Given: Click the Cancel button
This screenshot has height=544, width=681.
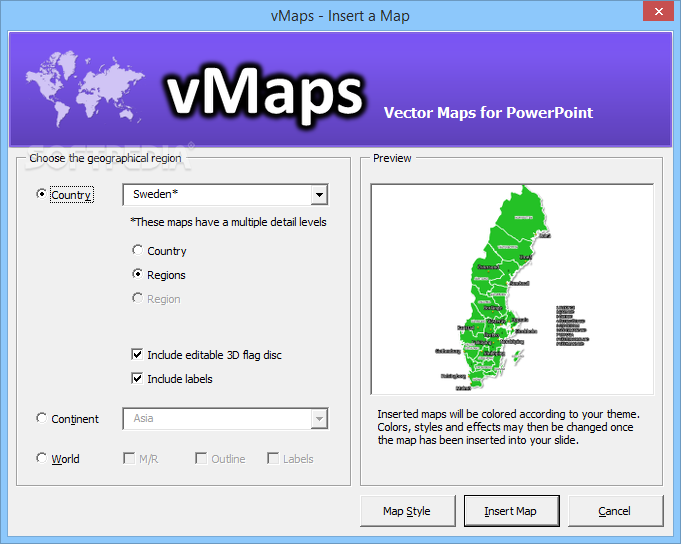Looking at the screenshot, I should point(615,511).
